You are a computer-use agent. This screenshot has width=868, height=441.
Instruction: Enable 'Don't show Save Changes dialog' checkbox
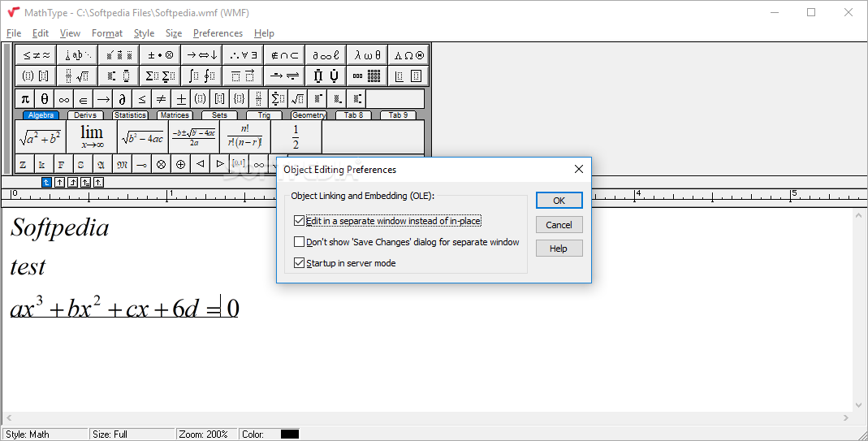tap(299, 241)
